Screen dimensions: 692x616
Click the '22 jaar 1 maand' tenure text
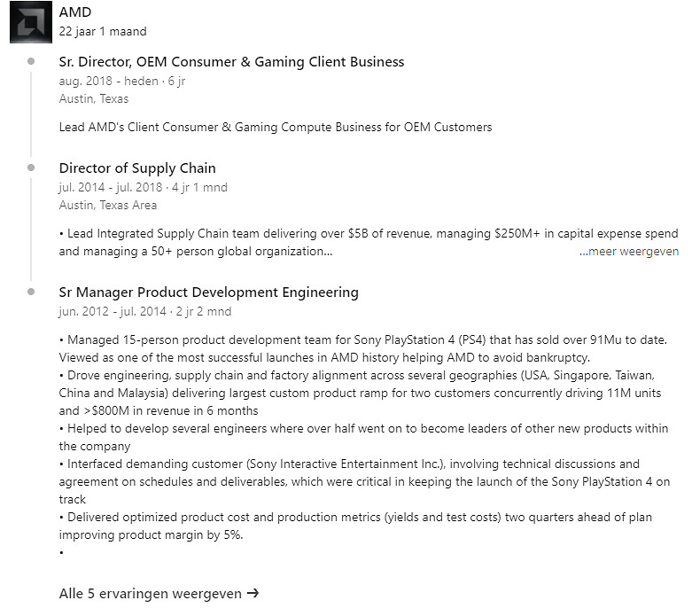click(103, 30)
